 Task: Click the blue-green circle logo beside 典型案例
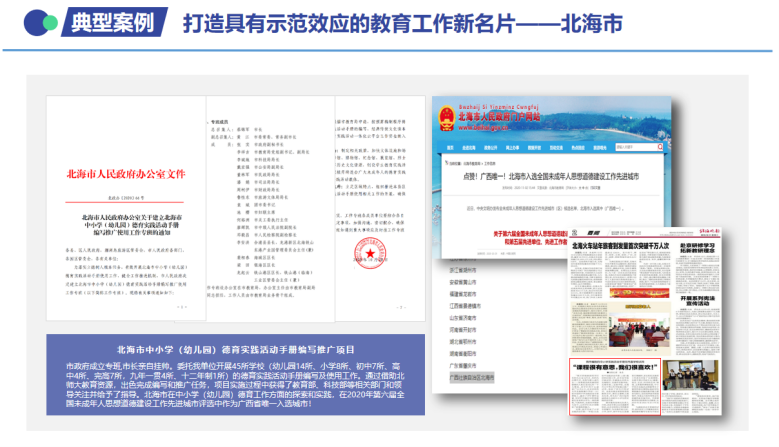pos(40,22)
